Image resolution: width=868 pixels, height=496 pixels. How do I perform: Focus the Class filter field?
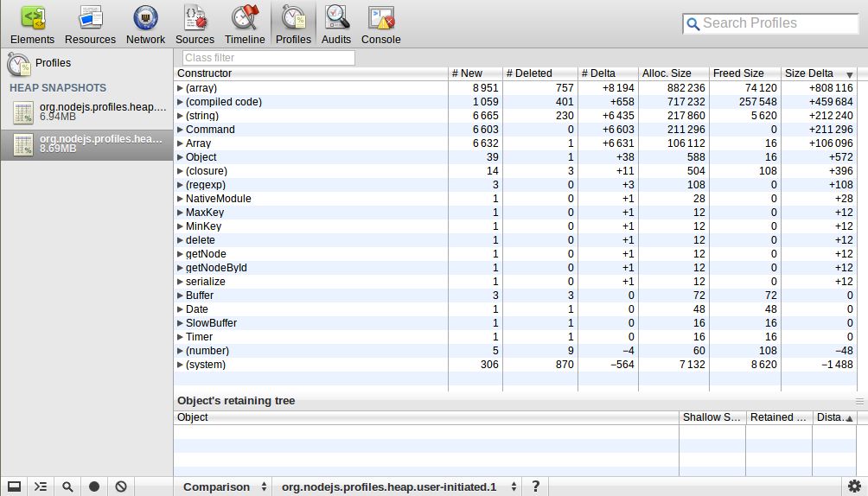[x=269, y=58]
